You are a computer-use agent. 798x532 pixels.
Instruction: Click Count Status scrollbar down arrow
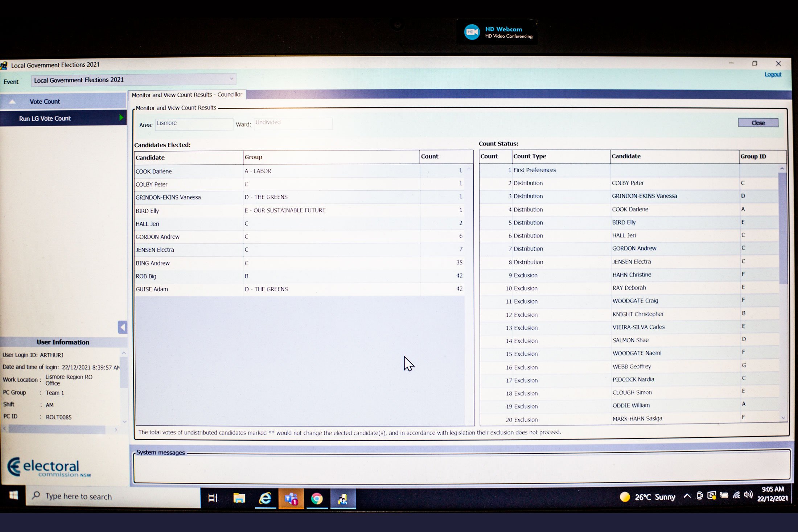[x=783, y=418]
